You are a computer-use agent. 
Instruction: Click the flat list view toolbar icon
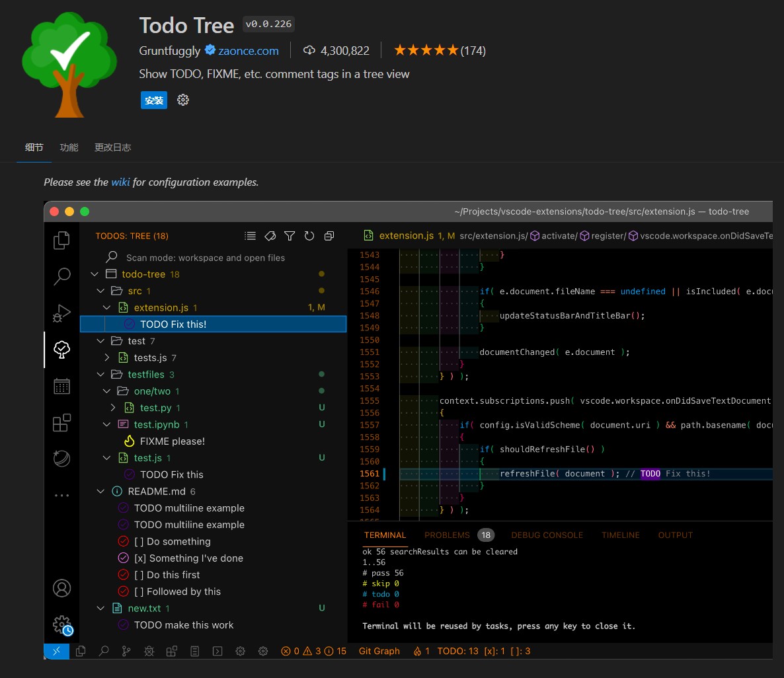[x=250, y=236]
